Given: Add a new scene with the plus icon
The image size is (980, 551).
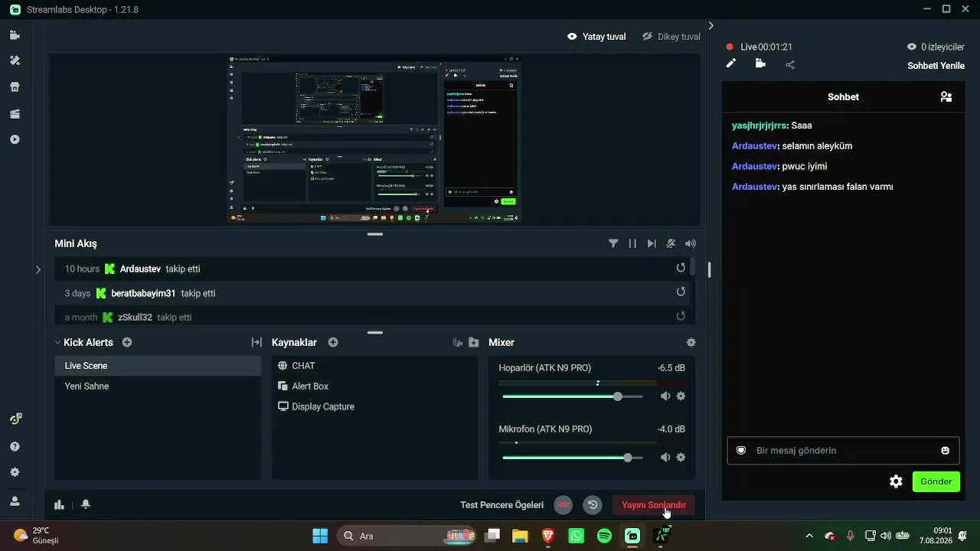Looking at the screenshot, I should coord(127,342).
